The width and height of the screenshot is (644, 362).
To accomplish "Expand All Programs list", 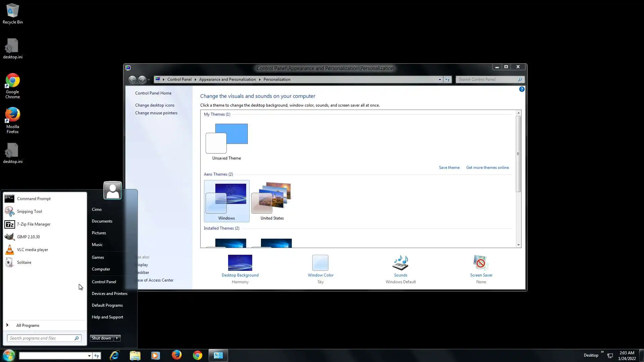I will click(28, 325).
